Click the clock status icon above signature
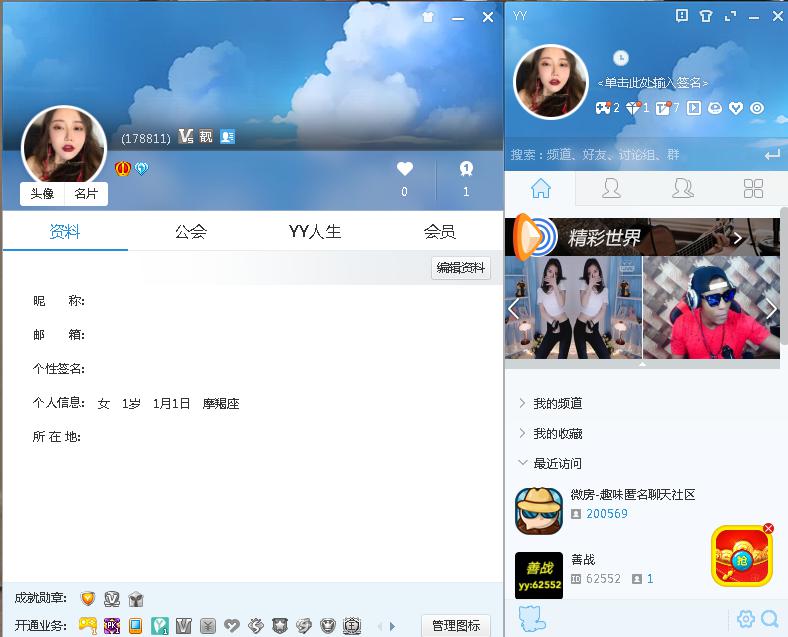The height and width of the screenshot is (637, 788). click(x=621, y=58)
